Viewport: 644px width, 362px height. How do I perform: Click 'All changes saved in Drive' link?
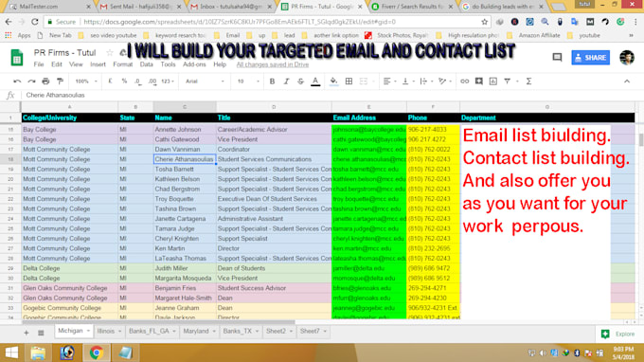[273, 64]
